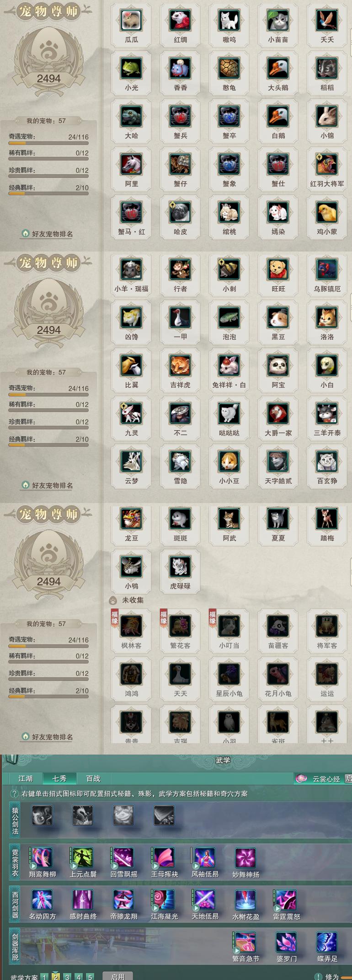Open the 百战 tab
Viewport: 352px width, 980px height.
point(93,778)
